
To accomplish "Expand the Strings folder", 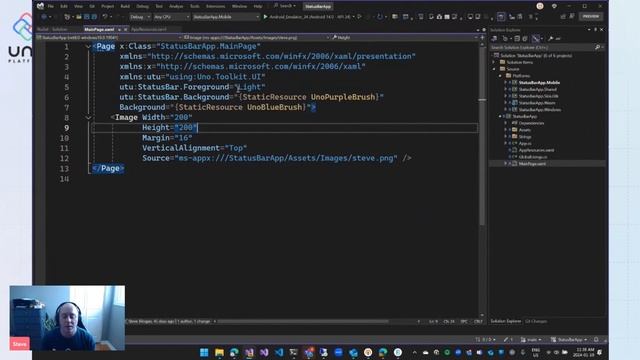I will point(506,137).
